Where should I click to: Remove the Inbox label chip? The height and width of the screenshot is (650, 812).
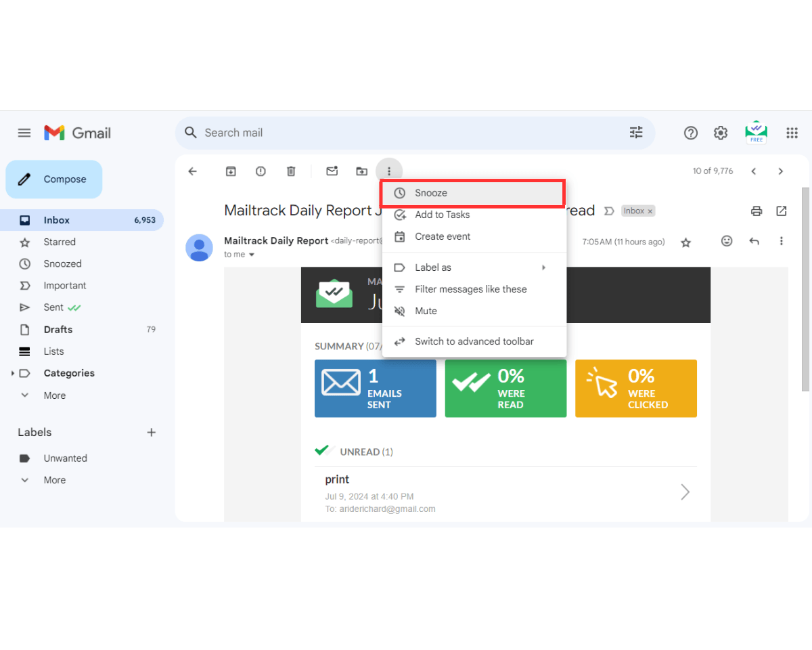click(x=650, y=211)
